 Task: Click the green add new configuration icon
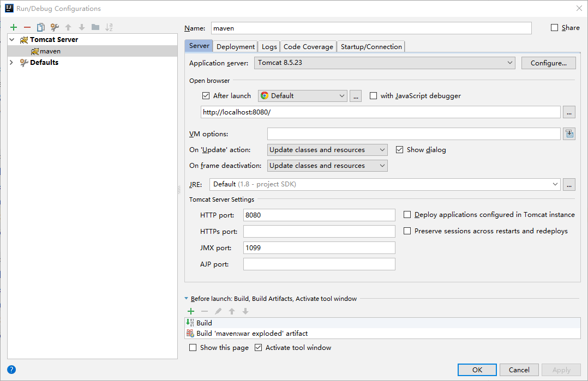[x=14, y=27]
